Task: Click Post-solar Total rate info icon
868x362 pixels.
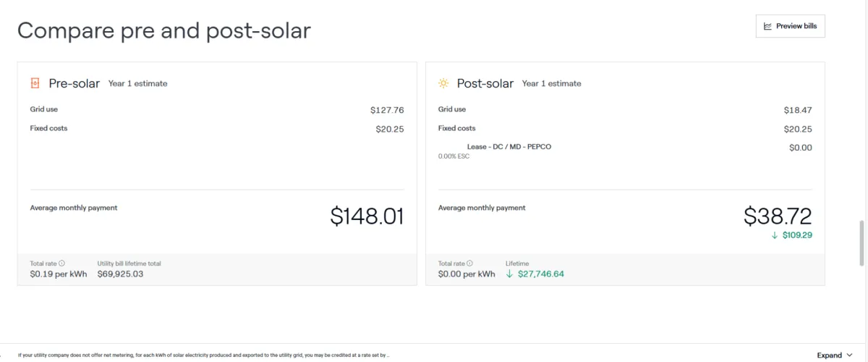Action: (469, 264)
